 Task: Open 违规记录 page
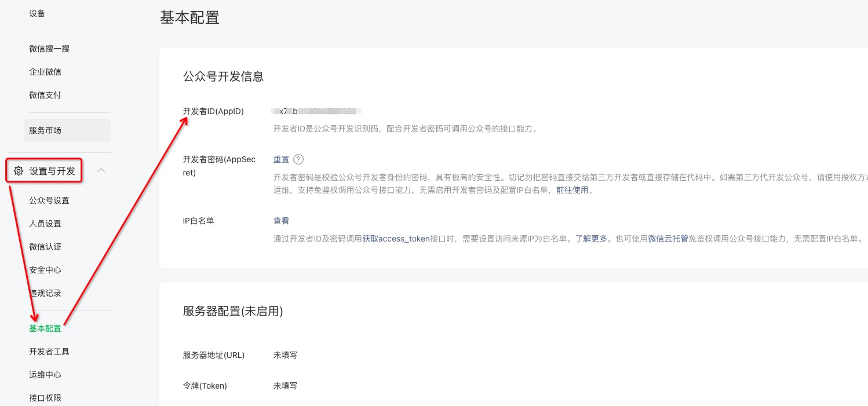click(x=45, y=293)
